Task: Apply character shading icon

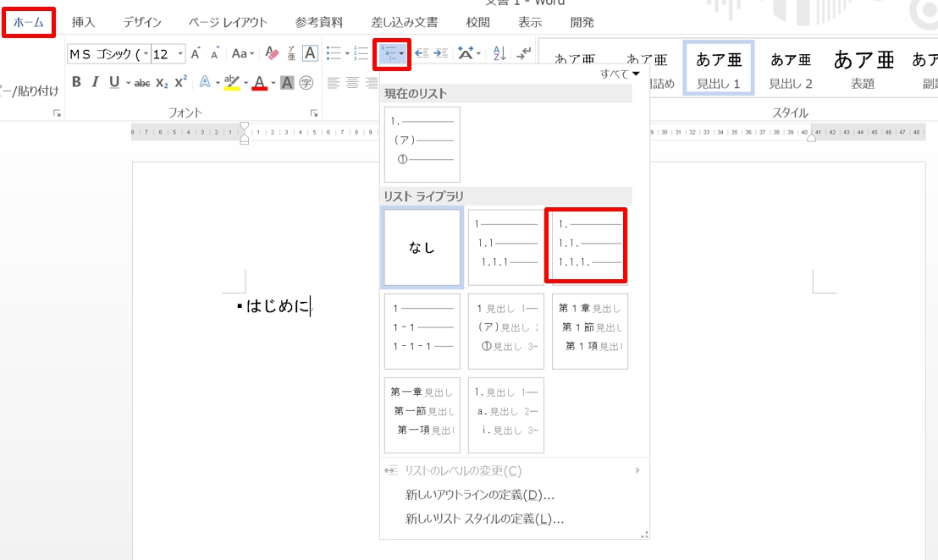Action: coord(287,82)
